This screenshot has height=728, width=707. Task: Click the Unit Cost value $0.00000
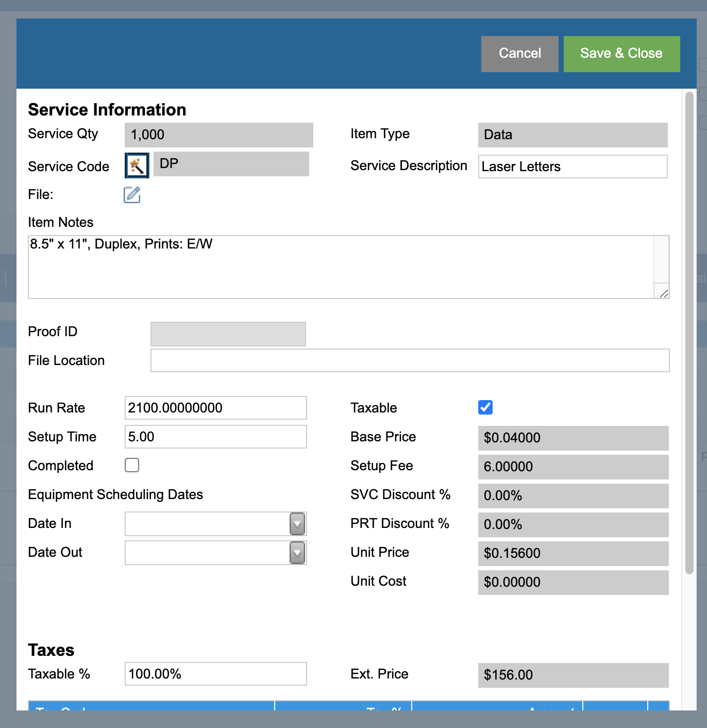coord(574,583)
